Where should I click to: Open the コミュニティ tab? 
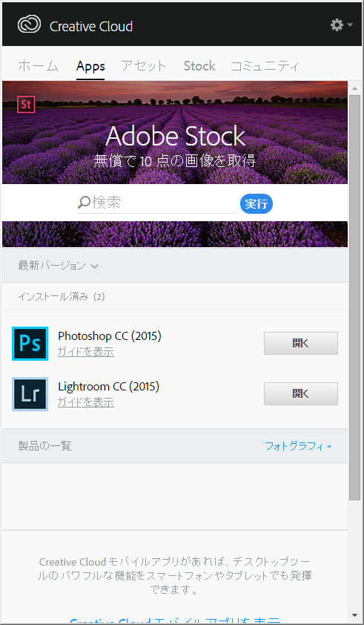(265, 66)
